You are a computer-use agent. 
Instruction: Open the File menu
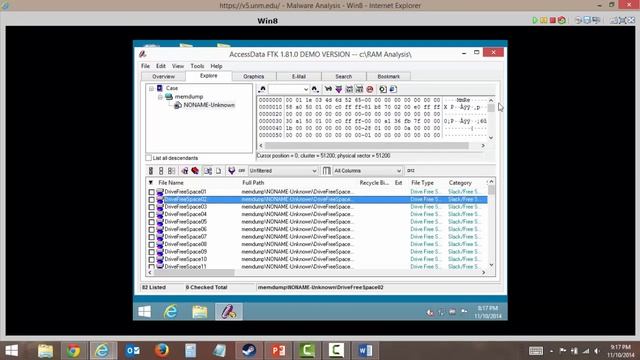[x=145, y=66]
